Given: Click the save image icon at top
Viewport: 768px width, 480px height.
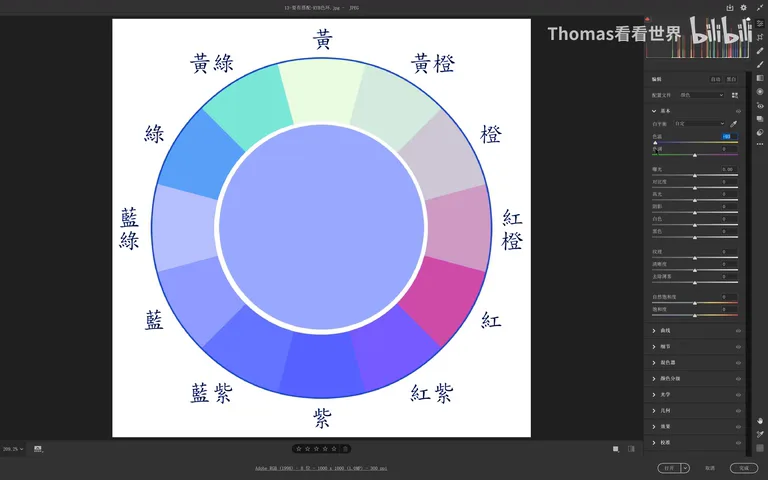Looking at the screenshot, I should [x=730, y=7].
